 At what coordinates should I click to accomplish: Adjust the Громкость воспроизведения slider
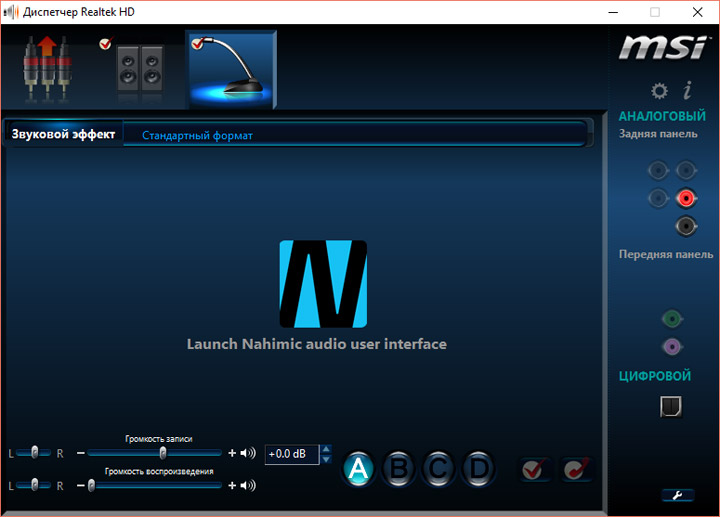[154, 485]
